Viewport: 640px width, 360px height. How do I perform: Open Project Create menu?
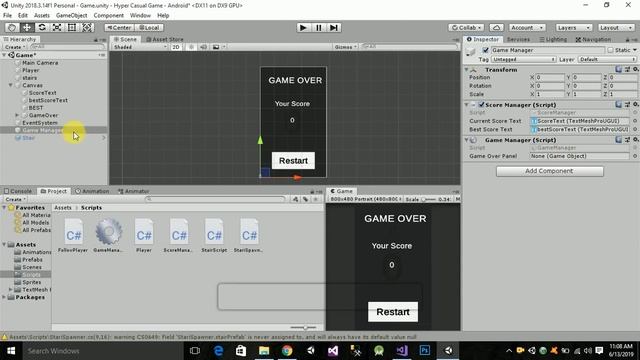(x=15, y=199)
